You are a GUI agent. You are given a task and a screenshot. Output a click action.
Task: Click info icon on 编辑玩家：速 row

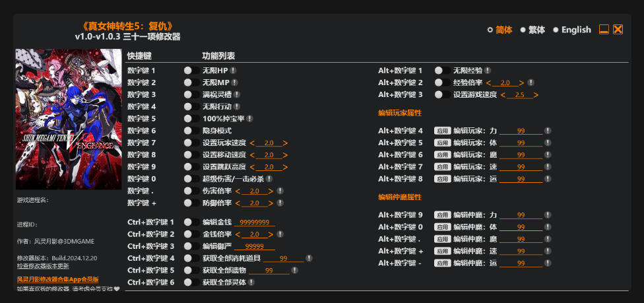click(x=548, y=167)
